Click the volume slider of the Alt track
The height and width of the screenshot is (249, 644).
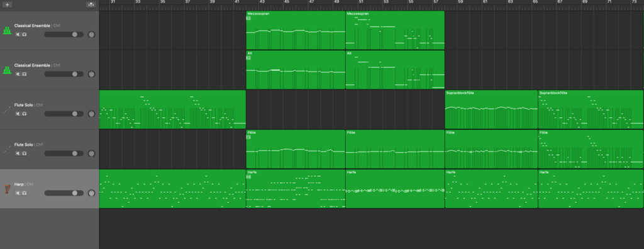point(64,74)
